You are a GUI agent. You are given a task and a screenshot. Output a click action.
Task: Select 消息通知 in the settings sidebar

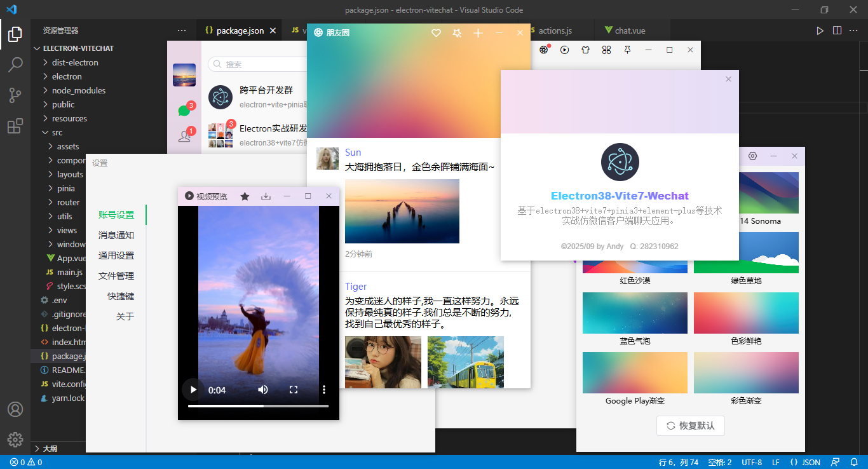118,235
